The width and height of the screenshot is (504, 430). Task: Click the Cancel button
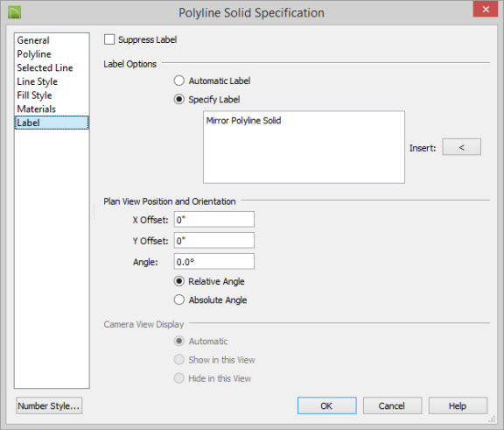click(392, 405)
